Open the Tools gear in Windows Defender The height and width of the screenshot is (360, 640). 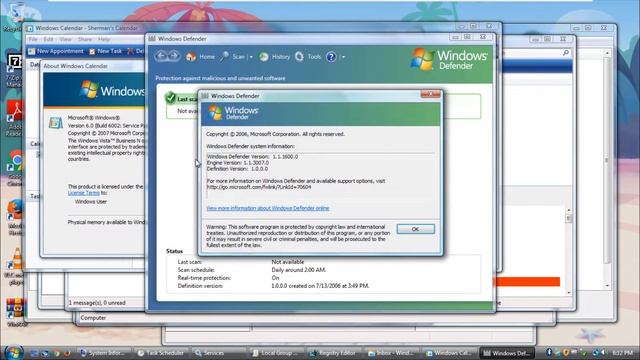[299, 57]
